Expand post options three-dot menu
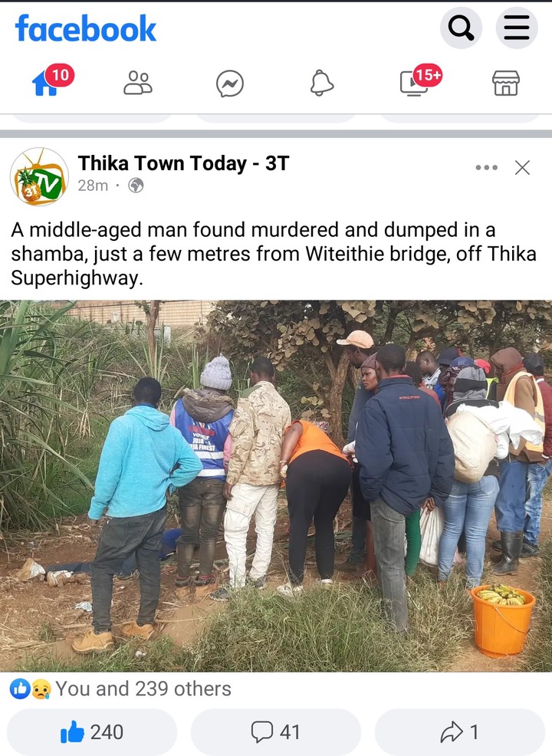 click(x=486, y=168)
